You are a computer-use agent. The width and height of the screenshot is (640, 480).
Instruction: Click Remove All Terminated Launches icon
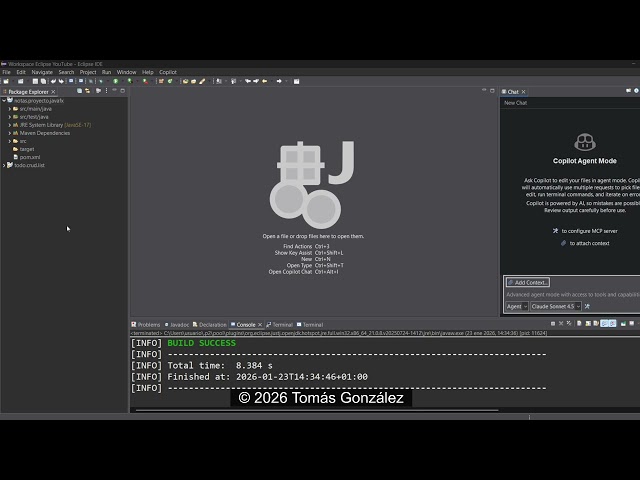tap(569, 323)
